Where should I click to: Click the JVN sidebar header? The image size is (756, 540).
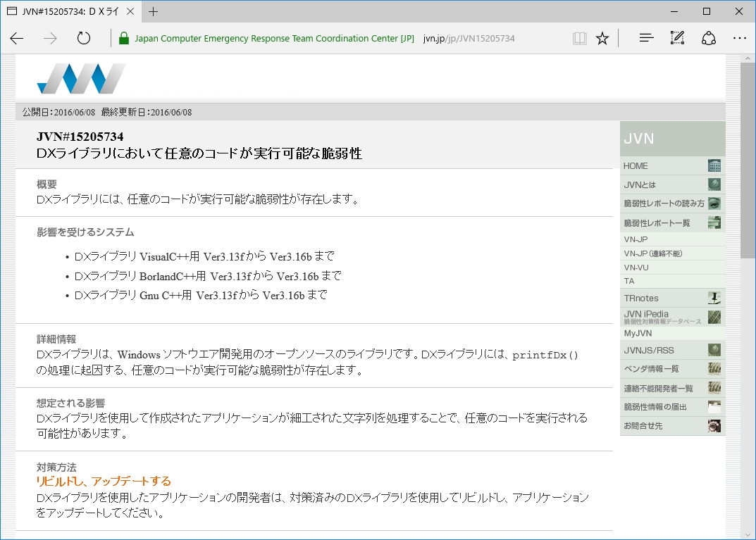click(672, 138)
